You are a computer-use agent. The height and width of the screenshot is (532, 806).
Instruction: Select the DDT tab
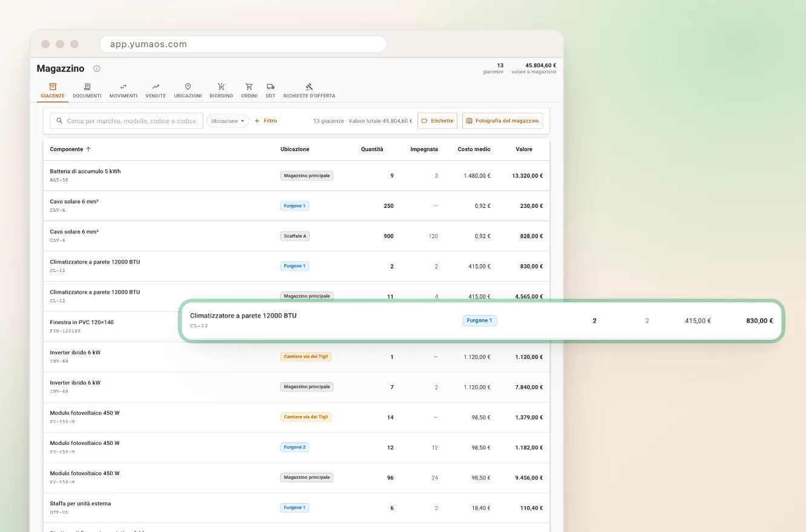(270, 91)
